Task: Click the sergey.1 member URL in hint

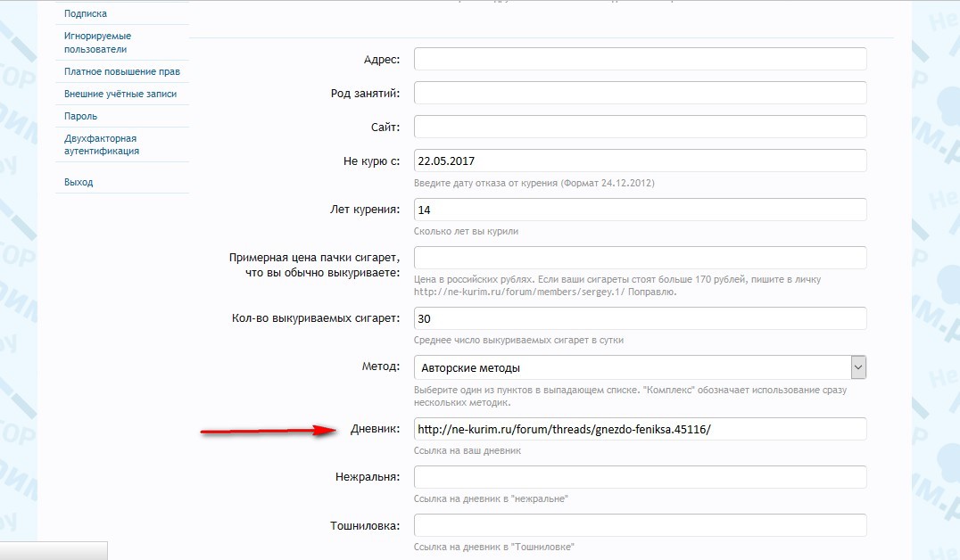Action: click(519, 292)
